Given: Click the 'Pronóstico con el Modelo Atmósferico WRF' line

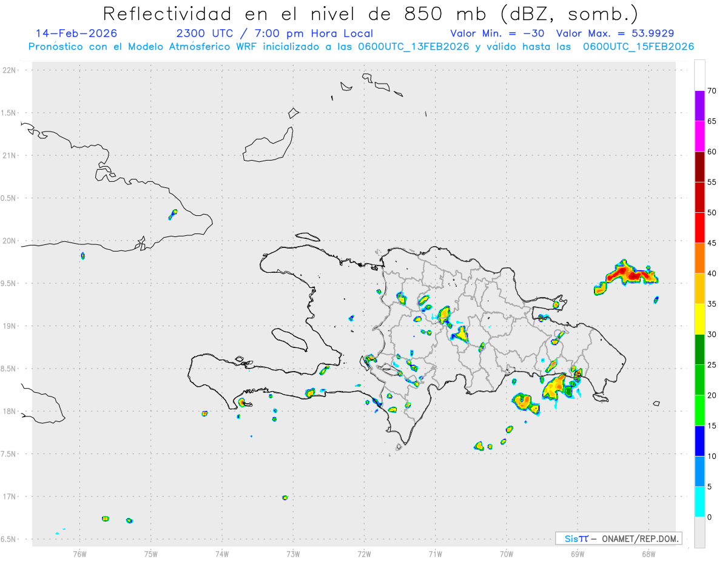Looking at the screenshot, I should click(361, 47).
